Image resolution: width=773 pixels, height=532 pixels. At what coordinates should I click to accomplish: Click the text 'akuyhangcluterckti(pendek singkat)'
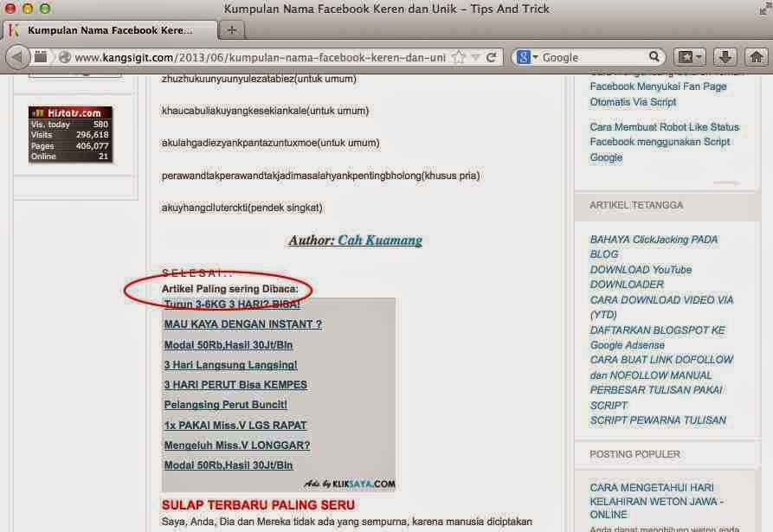pyautogui.click(x=242, y=208)
